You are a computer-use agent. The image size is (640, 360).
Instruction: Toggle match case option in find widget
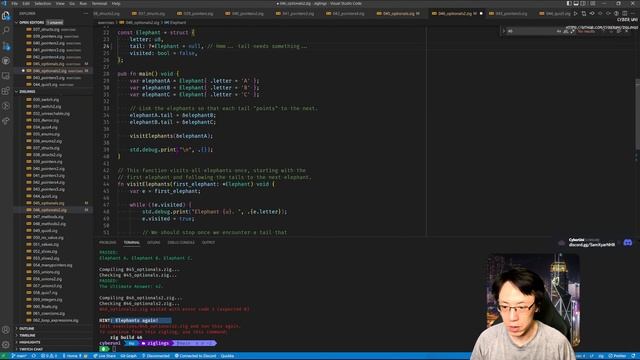pos(559,31)
